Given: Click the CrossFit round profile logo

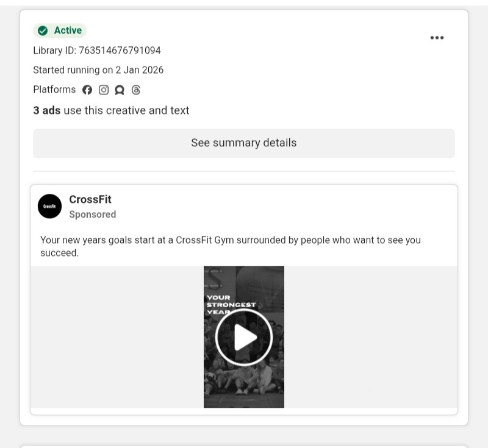Looking at the screenshot, I should pyautogui.click(x=50, y=206).
